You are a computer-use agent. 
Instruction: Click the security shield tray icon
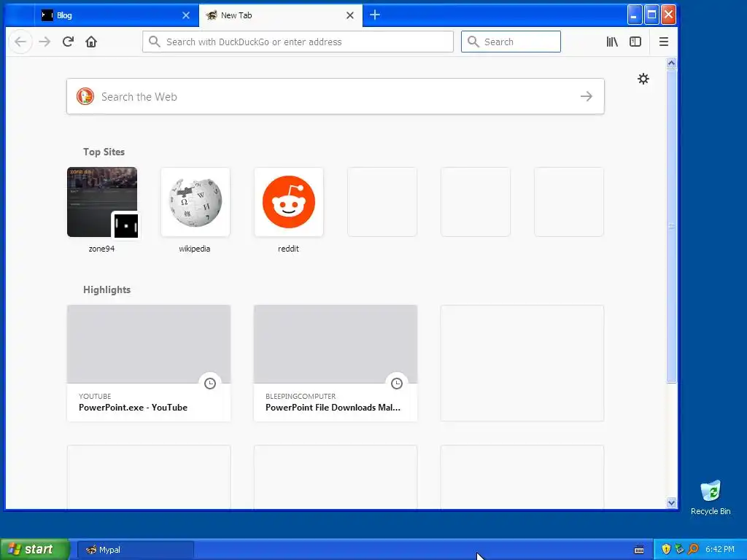[x=666, y=549]
